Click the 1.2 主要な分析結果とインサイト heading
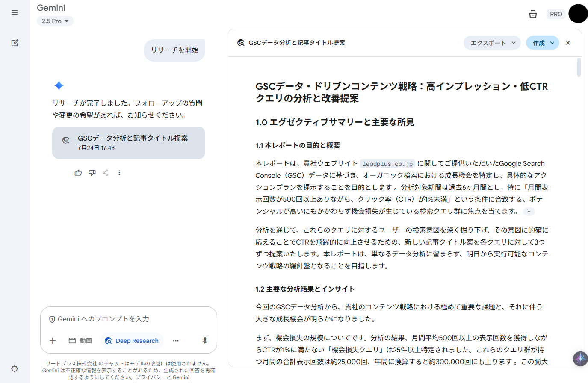This screenshot has width=588, height=383. pyautogui.click(x=305, y=289)
